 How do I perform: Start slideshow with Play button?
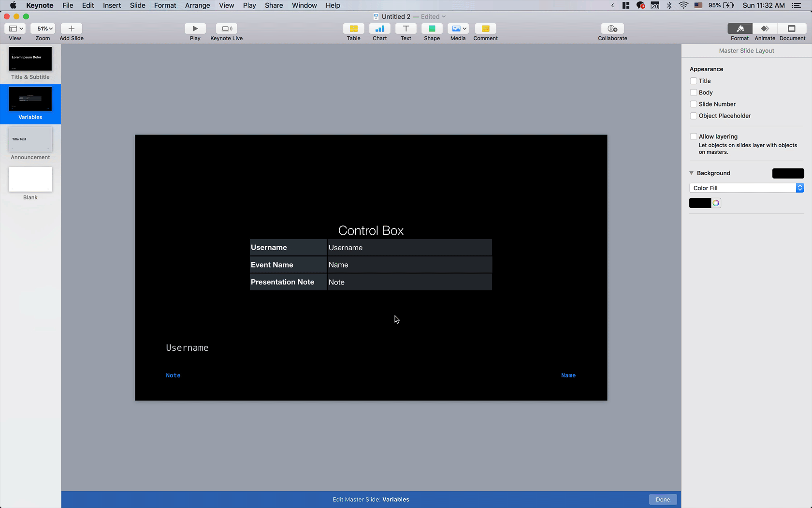[x=195, y=29]
